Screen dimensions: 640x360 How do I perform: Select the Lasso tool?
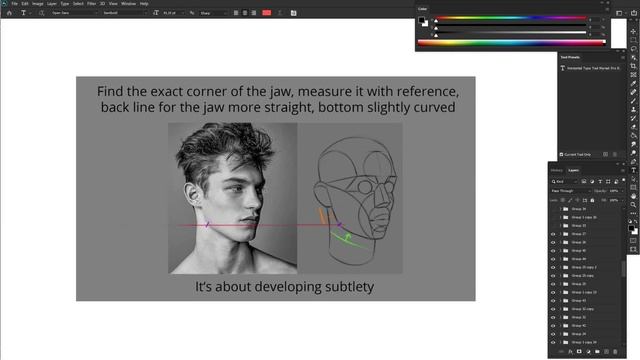click(633, 49)
